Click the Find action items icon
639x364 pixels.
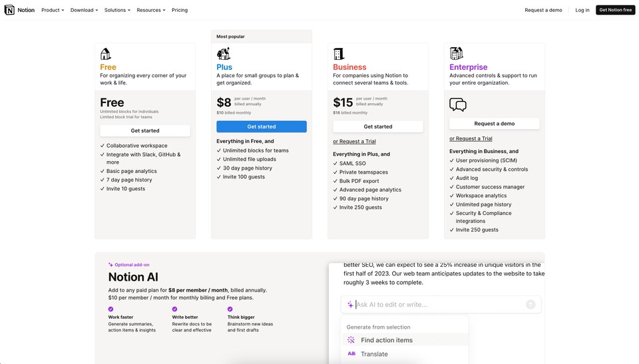pyautogui.click(x=351, y=340)
